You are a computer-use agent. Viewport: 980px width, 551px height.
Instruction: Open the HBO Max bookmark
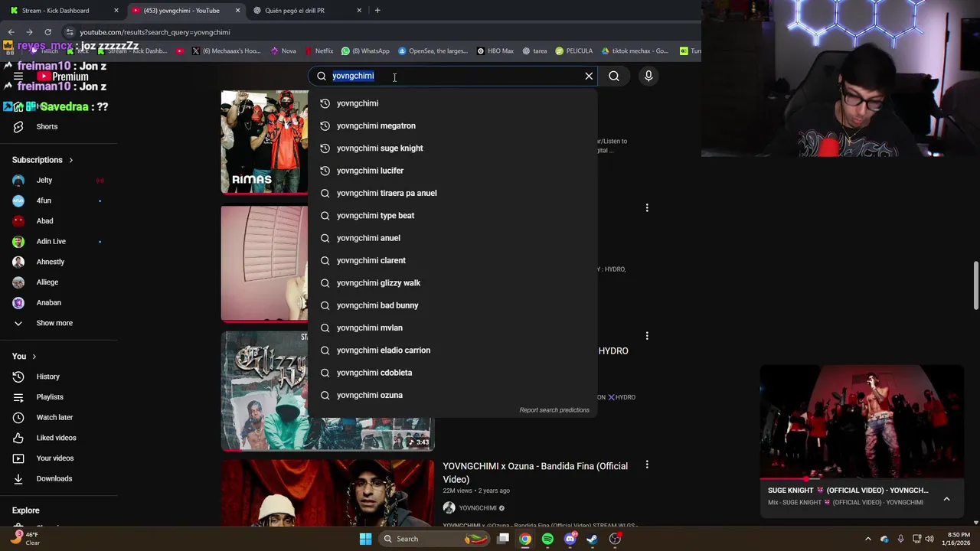[x=495, y=51]
